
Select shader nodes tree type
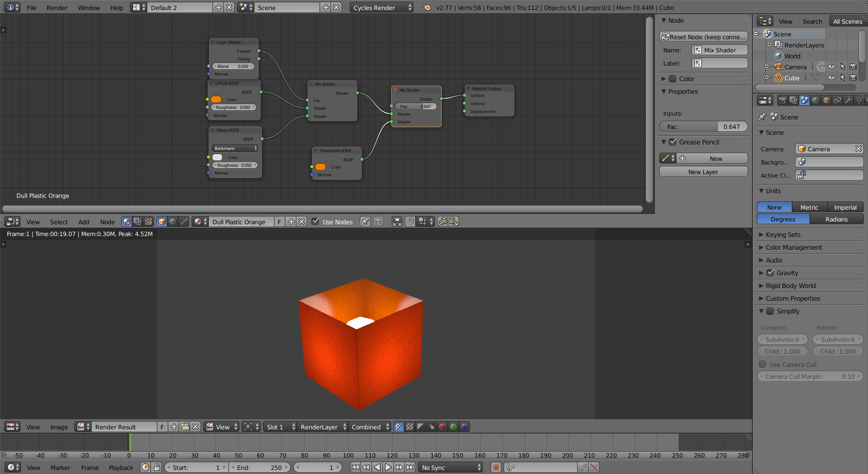(x=127, y=222)
